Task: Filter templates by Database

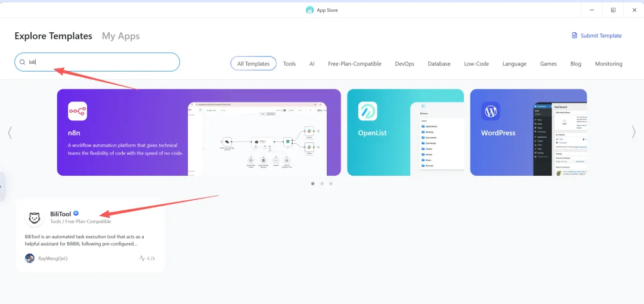Action: point(439,64)
